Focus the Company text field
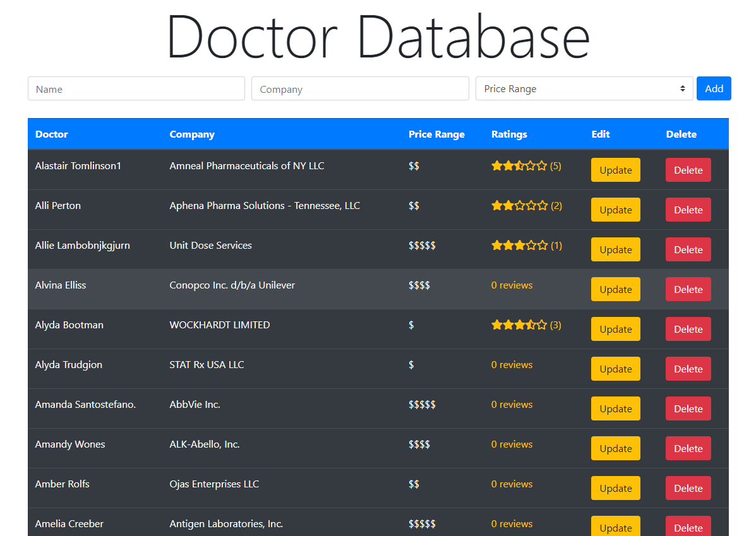Viewport: 756px width, 536px height. coord(360,89)
